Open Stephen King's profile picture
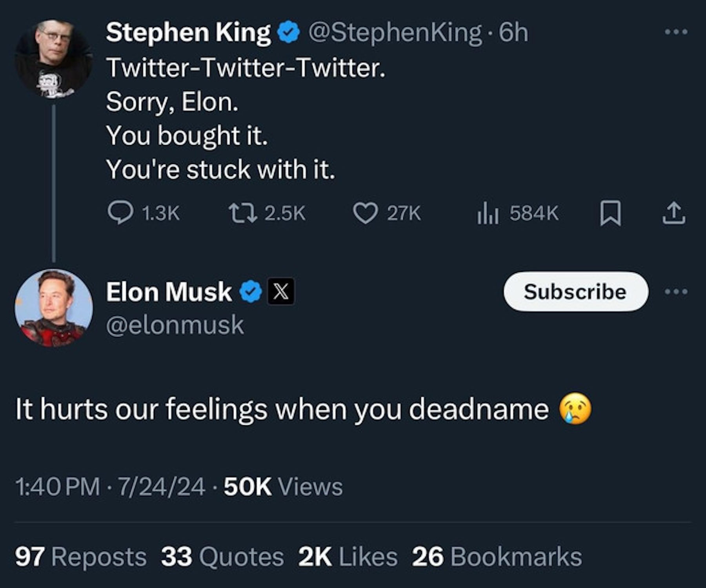This screenshot has height=588, width=706. pyautogui.click(x=54, y=58)
